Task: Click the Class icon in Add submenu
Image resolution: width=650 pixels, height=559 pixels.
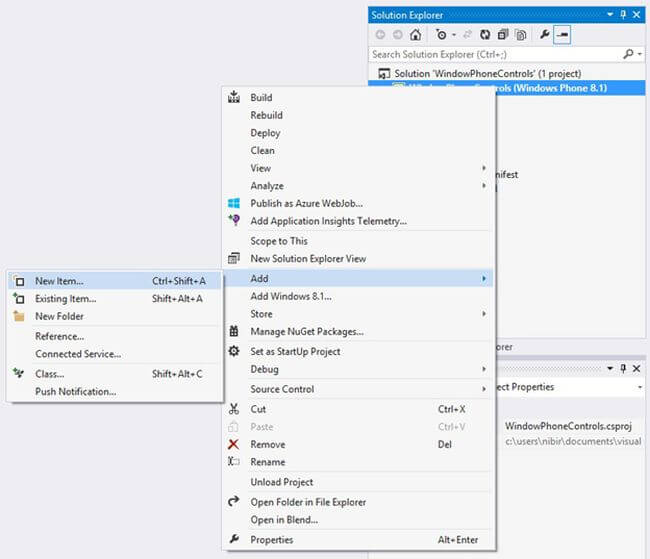Action: pos(19,373)
